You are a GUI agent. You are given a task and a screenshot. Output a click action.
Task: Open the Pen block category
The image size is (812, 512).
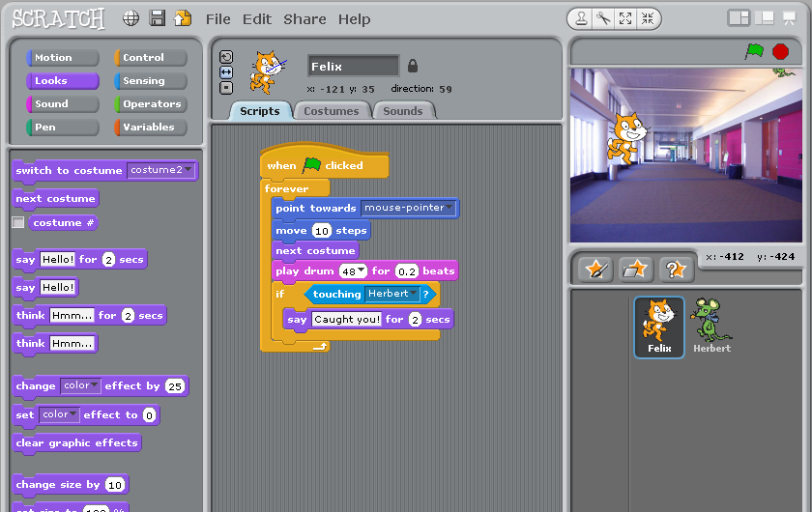pyautogui.click(x=62, y=128)
